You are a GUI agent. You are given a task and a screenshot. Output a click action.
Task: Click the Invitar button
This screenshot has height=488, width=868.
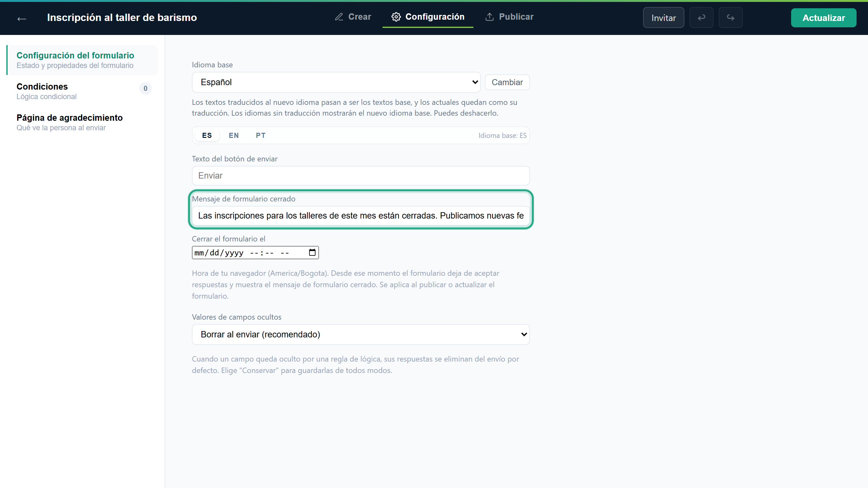(x=663, y=17)
